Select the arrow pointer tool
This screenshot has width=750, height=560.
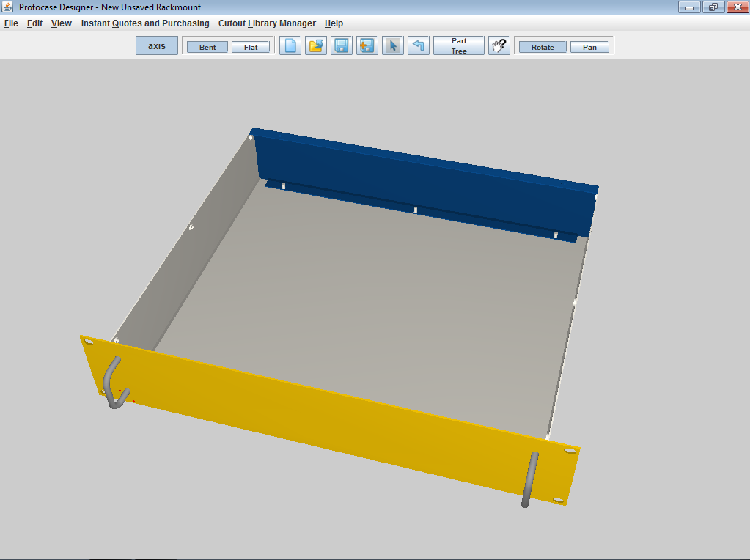point(393,46)
